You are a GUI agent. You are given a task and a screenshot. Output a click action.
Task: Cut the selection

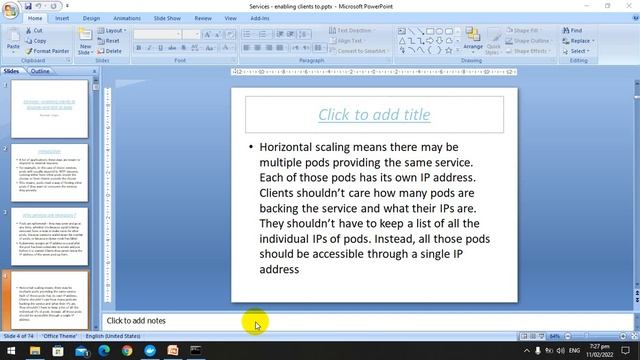tap(34, 31)
